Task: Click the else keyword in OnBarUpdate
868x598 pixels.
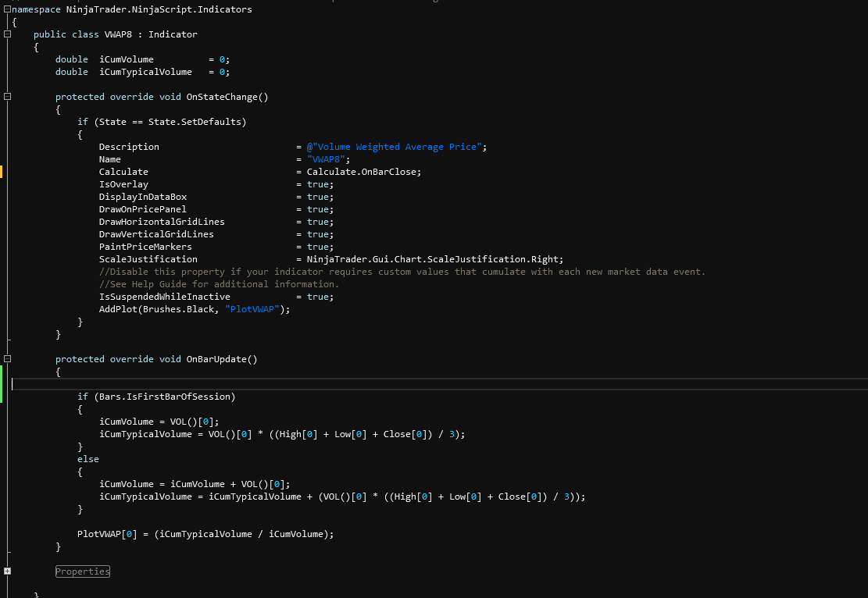Action: click(x=88, y=459)
